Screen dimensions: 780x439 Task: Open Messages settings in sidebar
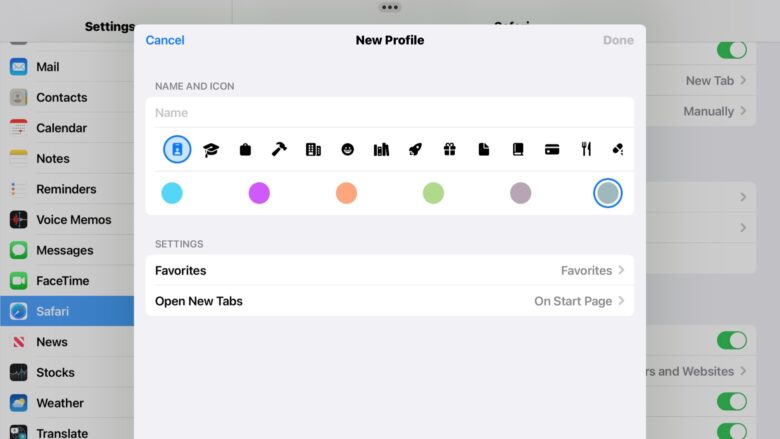[x=67, y=250]
